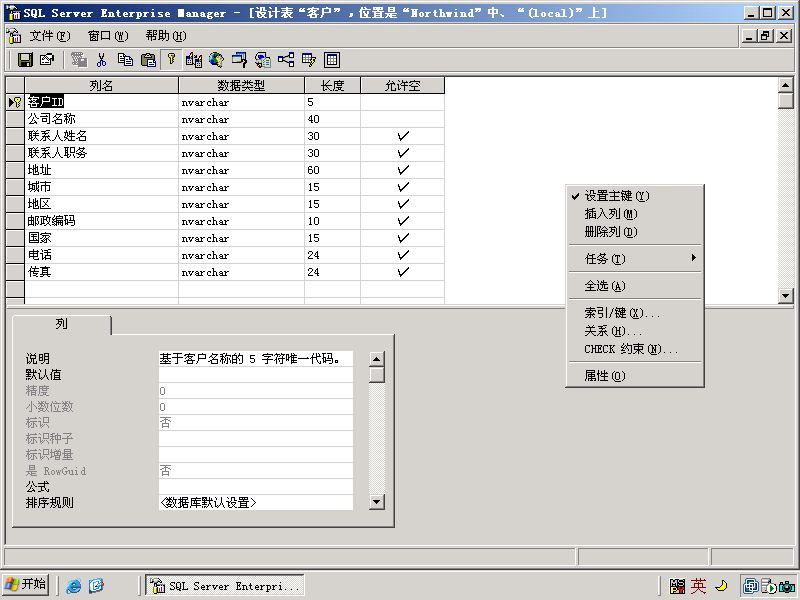Choose 属性 in context menu
The image size is (800, 600).
pyautogui.click(x=635, y=376)
